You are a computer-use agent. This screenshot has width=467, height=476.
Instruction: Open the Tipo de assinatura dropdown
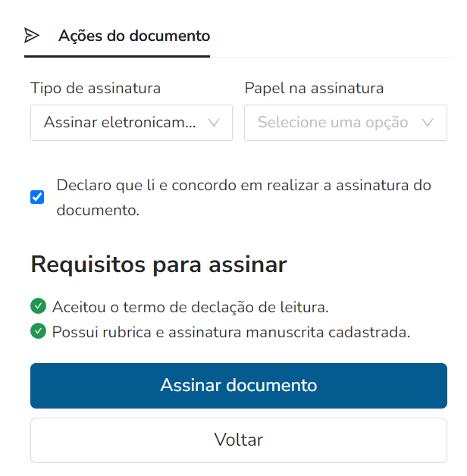pos(131,123)
